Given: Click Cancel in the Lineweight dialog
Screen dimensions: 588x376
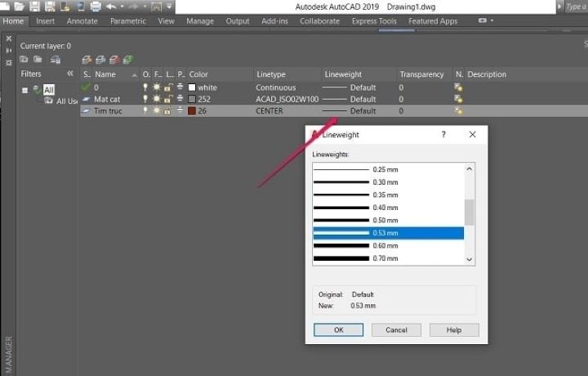Looking at the screenshot, I should [396, 330].
